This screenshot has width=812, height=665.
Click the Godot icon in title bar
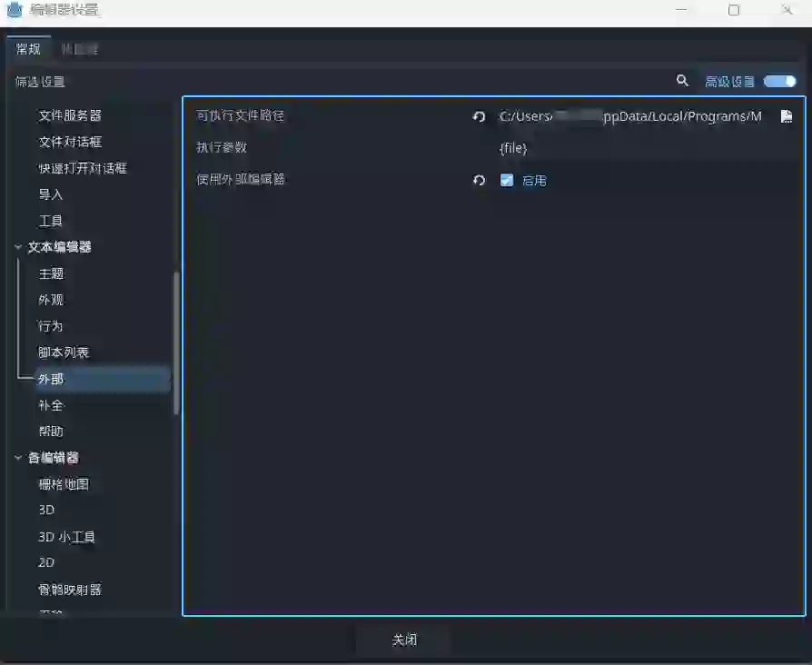pos(15,10)
